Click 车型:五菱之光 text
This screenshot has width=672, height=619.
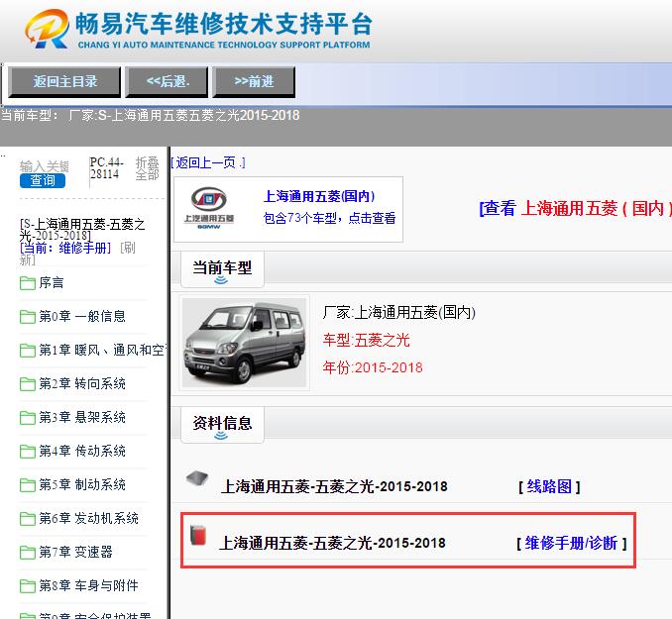click(x=366, y=340)
